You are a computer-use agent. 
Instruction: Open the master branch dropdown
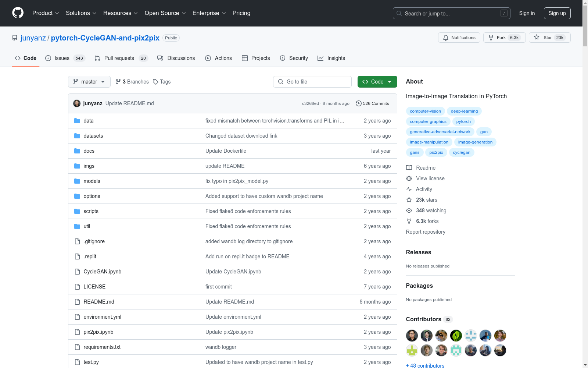[x=89, y=82]
